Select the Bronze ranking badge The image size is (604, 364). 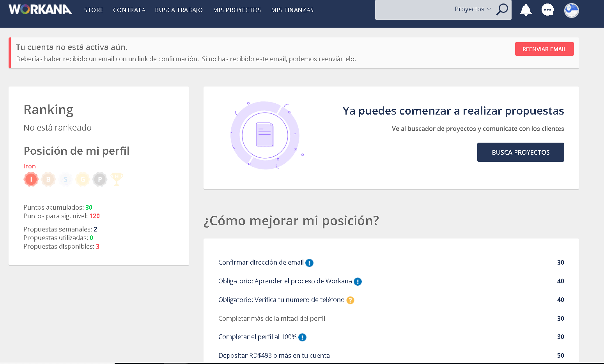pyautogui.click(x=48, y=179)
